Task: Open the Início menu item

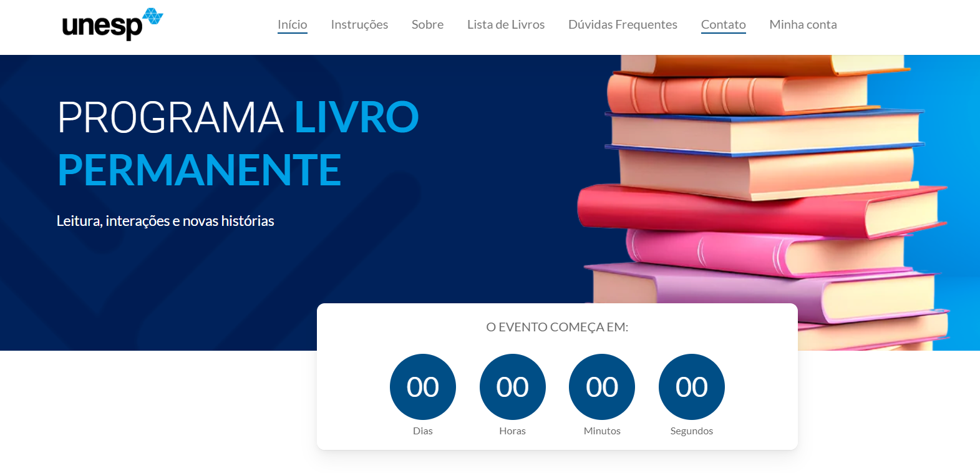Action: click(293, 24)
